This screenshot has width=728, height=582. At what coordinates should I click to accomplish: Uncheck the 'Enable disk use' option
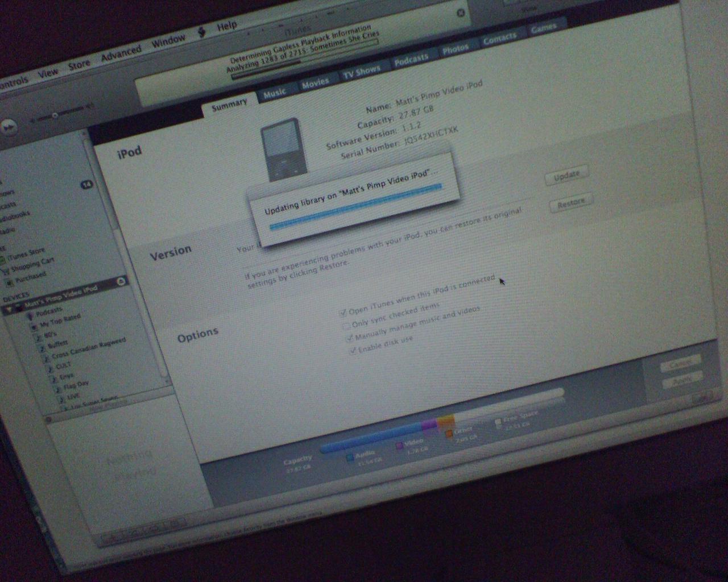pyautogui.click(x=353, y=351)
